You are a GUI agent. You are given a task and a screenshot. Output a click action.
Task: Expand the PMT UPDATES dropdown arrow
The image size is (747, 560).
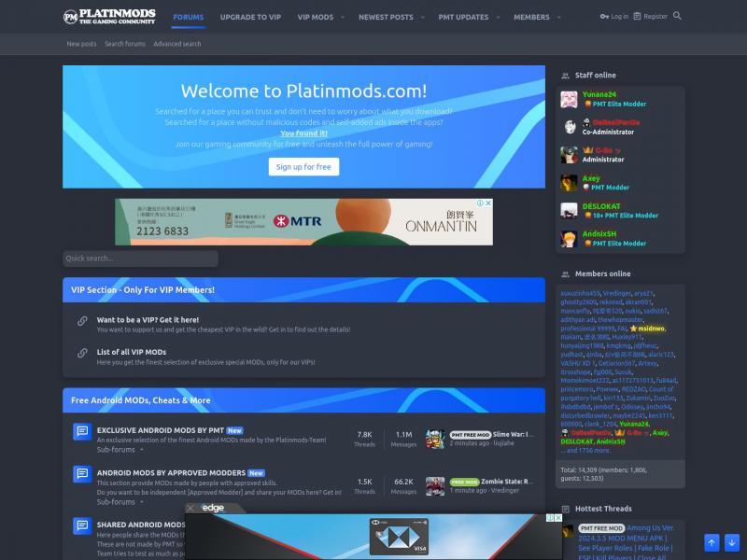498,17
